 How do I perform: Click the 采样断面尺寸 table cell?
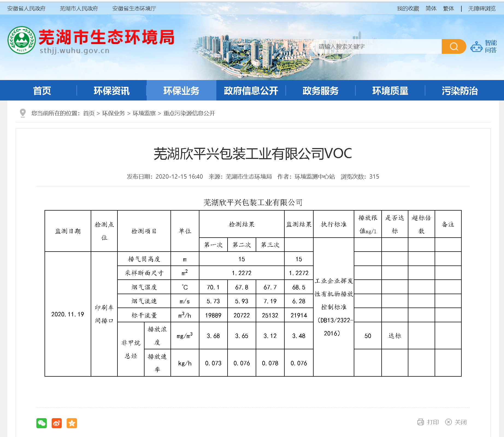click(x=144, y=273)
